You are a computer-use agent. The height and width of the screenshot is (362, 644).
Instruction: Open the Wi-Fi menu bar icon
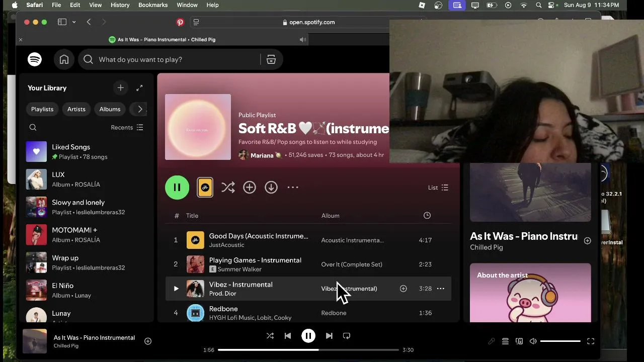pyautogui.click(x=524, y=5)
